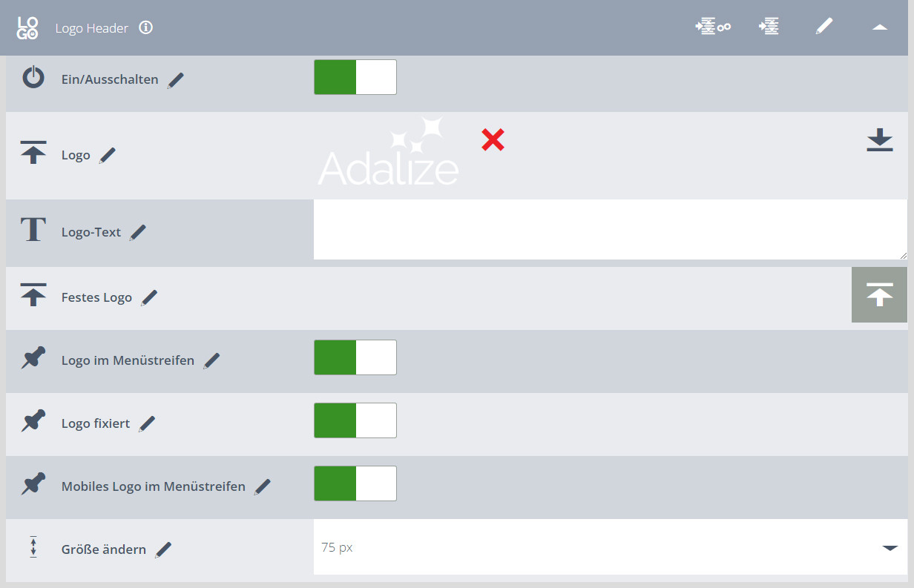Remove the Adalize logo with red X
914x588 pixels.
493,139
